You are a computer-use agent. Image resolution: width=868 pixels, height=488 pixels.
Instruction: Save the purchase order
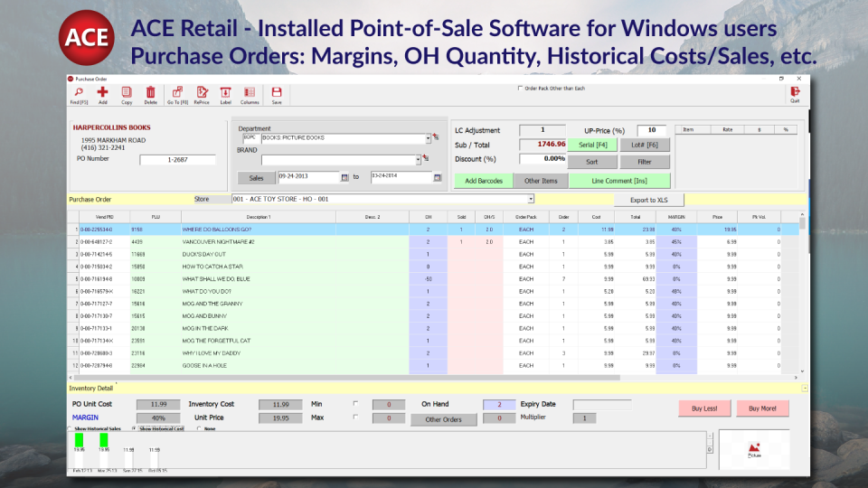pyautogui.click(x=277, y=95)
